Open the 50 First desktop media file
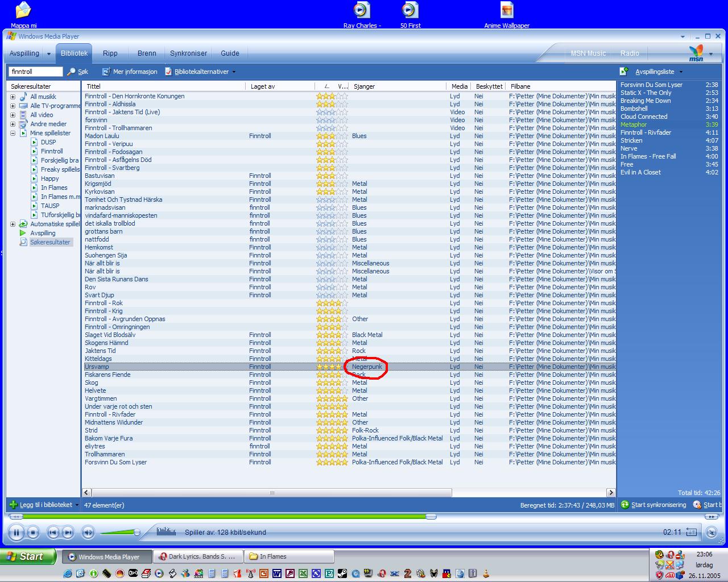Screen dimensions: 728x582 tap(410, 15)
